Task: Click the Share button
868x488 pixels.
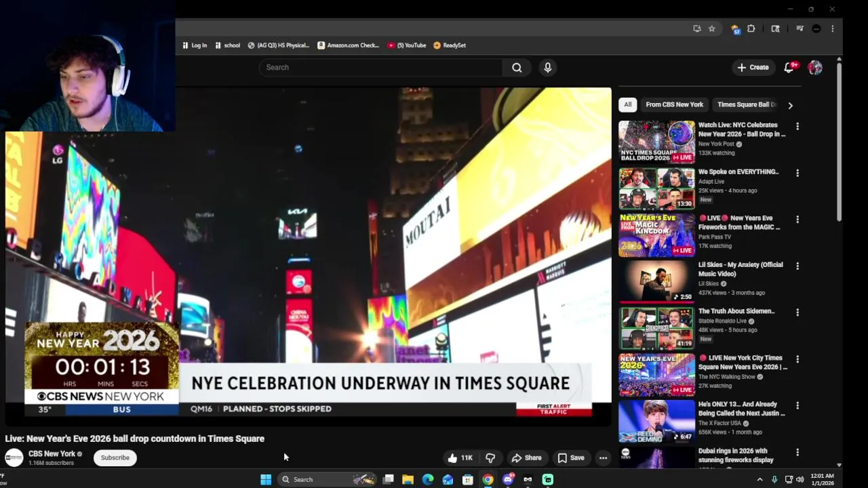Action: tap(526, 458)
